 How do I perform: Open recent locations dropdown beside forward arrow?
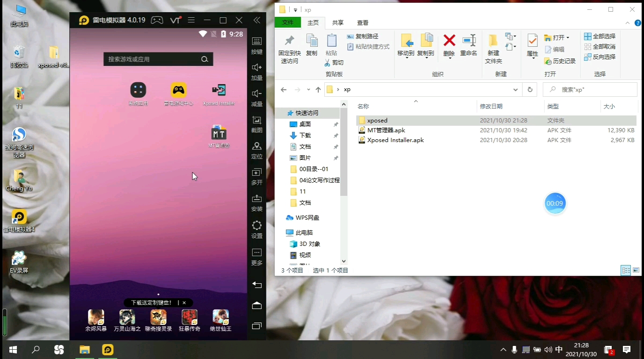click(x=308, y=90)
